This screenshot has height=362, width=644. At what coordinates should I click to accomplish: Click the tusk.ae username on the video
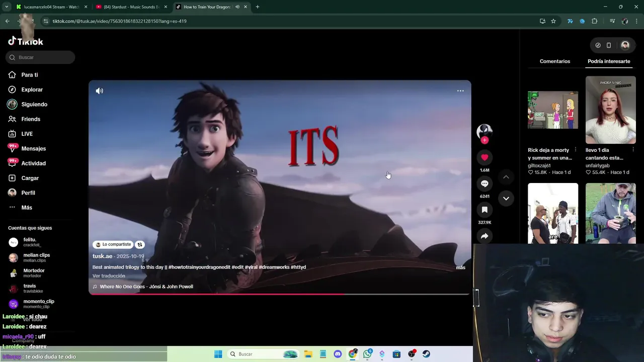102,256
